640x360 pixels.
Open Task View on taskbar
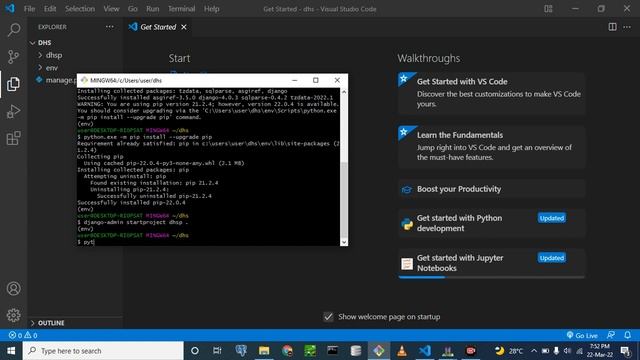(217, 351)
